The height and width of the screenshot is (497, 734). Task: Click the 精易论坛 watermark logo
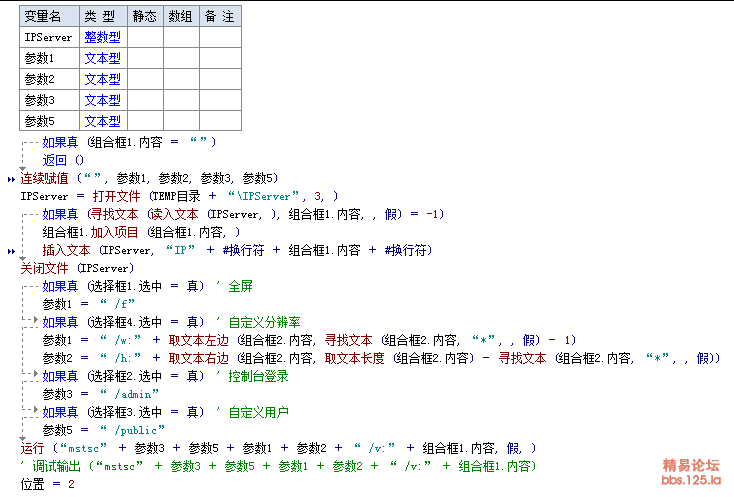691,465
